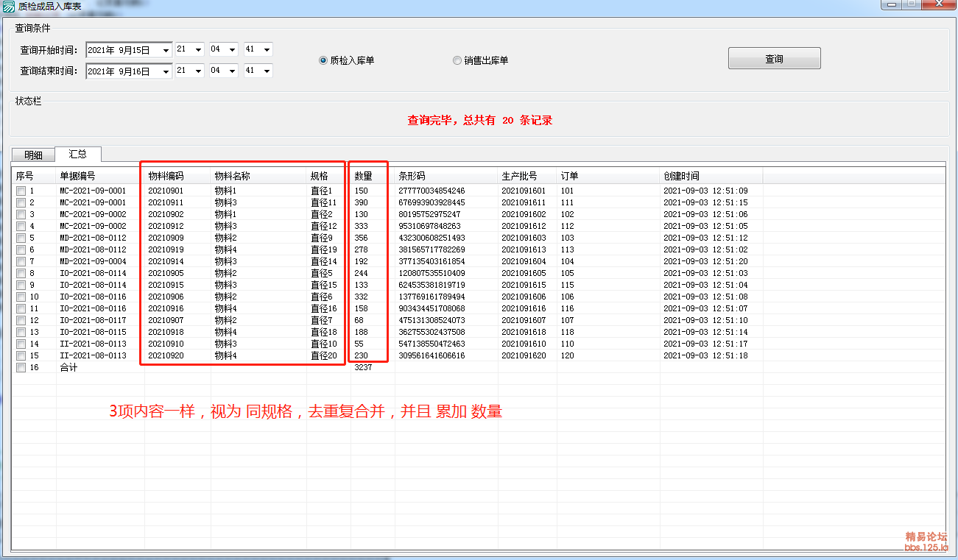This screenshot has height=560, width=958.
Task: Click the app icon in title bar
Action: (9, 6)
